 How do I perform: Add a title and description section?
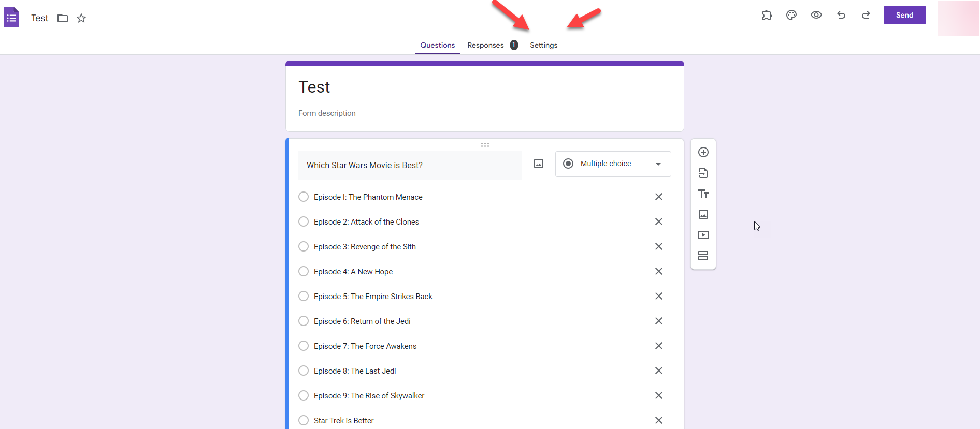703,194
